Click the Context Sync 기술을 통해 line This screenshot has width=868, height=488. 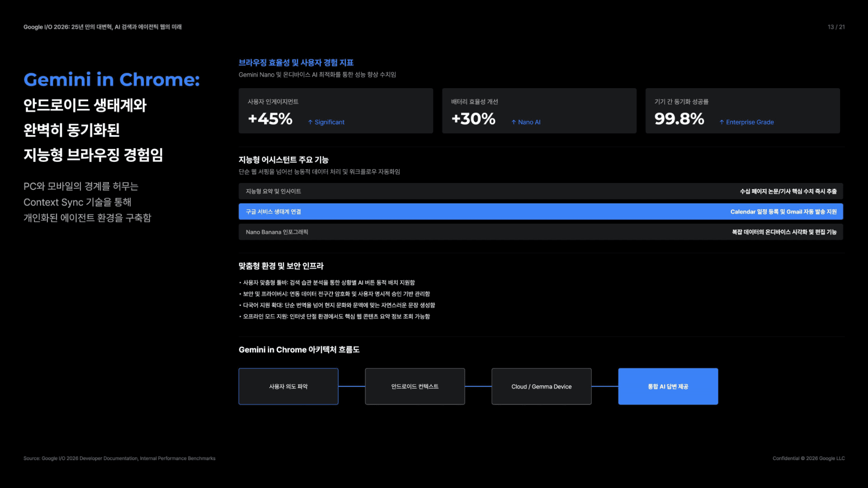(77, 202)
